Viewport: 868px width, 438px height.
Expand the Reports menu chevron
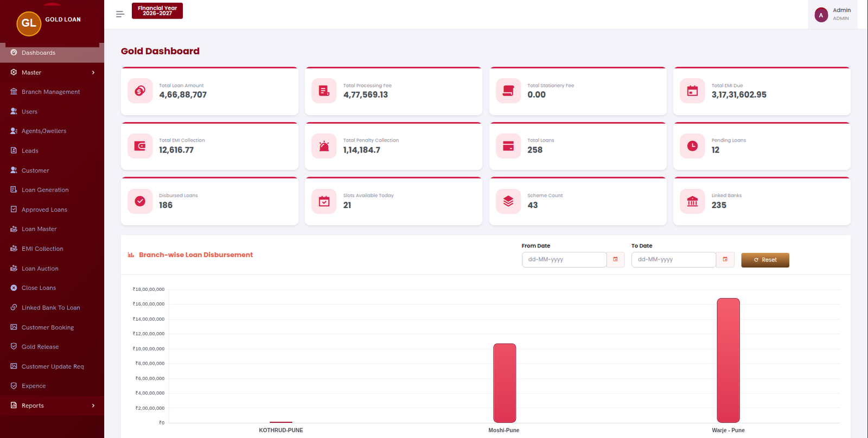click(x=93, y=405)
